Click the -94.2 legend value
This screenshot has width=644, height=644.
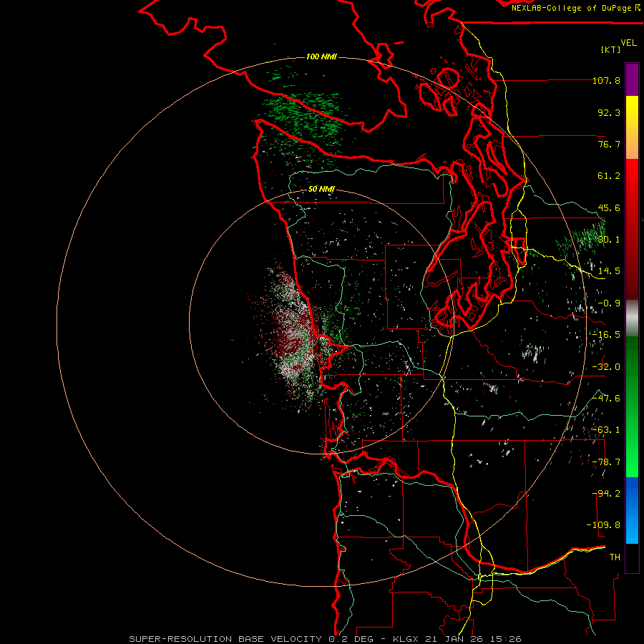(606, 494)
